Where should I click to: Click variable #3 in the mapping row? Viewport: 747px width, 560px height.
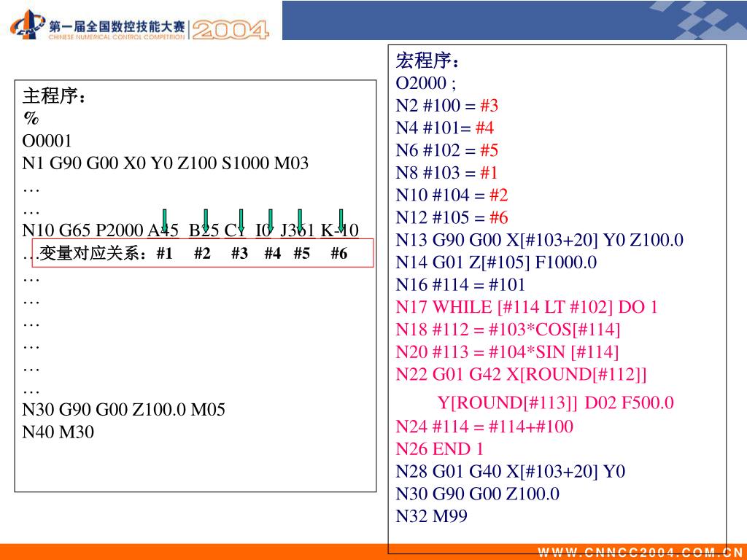pyautogui.click(x=239, y=253)
